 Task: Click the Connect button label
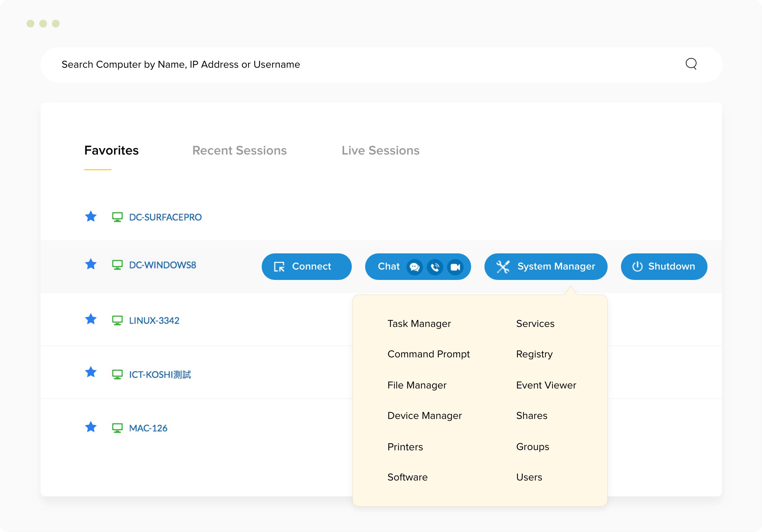(x=311, y=266)
